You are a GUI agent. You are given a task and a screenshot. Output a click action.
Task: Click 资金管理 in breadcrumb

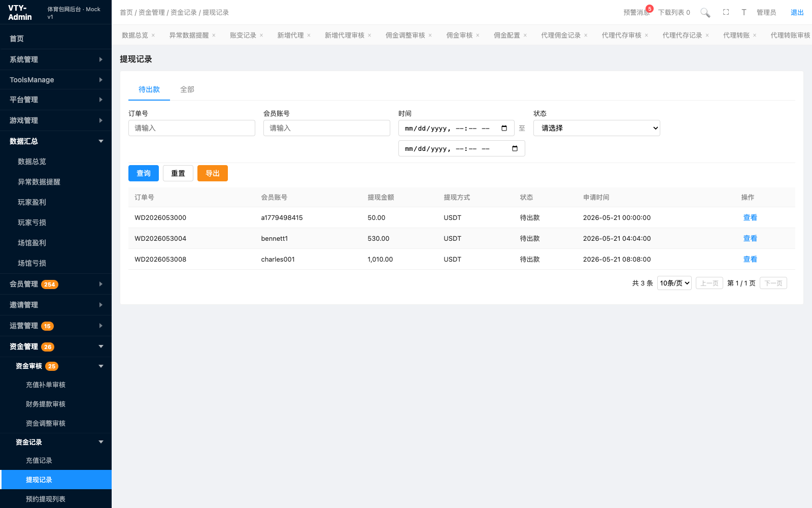[x=152, y=12]
